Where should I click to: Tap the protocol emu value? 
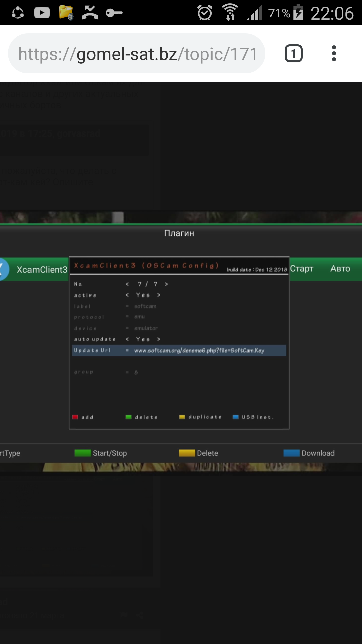[x=139, y=317]
